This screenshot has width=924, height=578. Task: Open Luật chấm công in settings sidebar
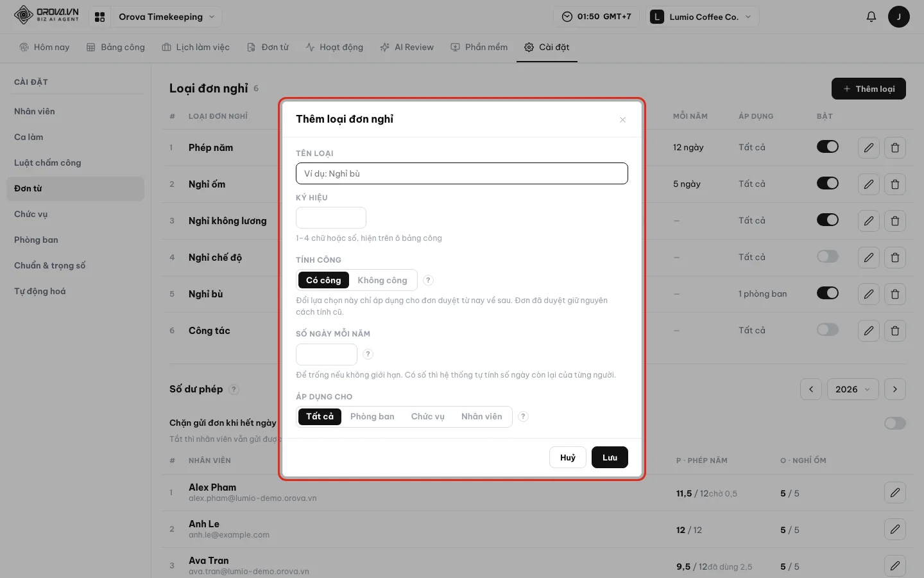[75, 163]
